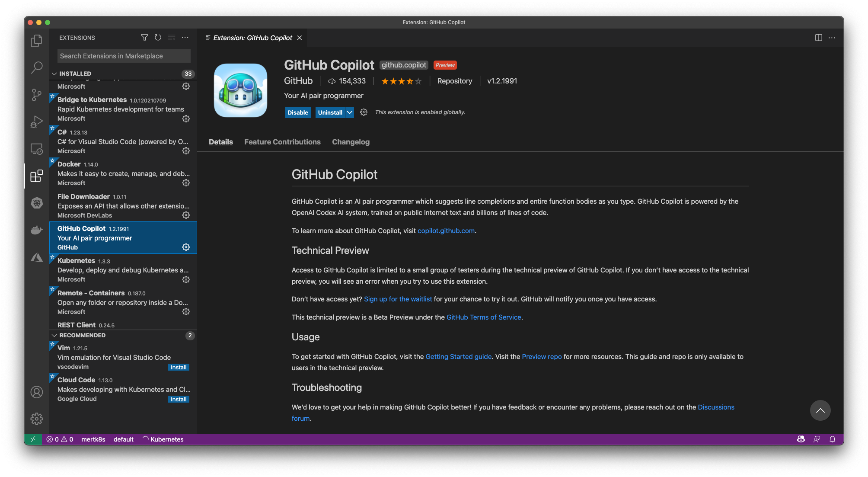Disable the GitHub Copilot extension
868x477 pixels.
pyautogui.click(x=298, y=112)
